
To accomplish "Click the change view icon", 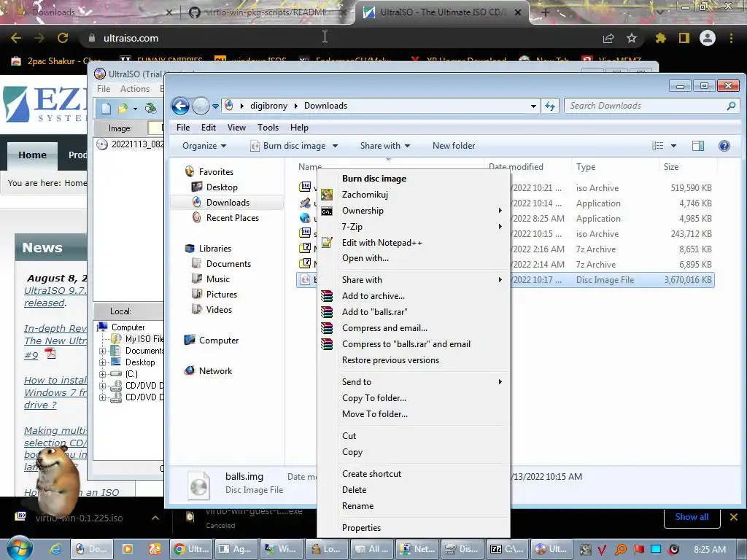I will click(657, 146).
